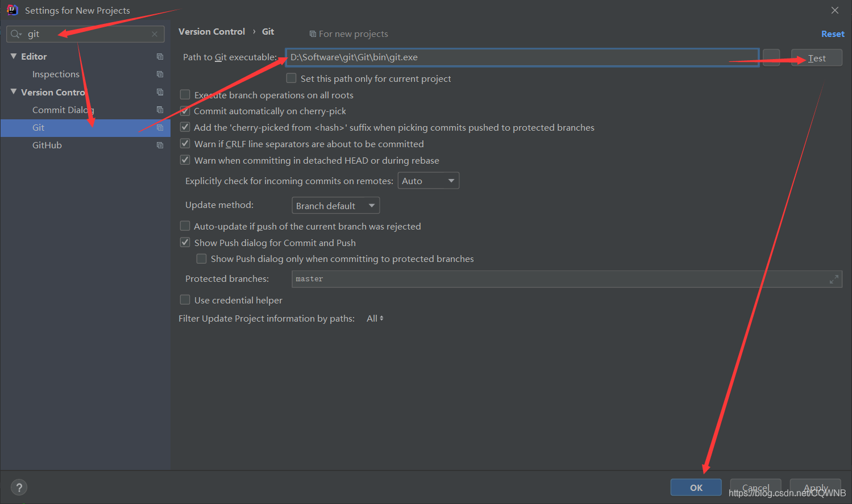Toggle the cherry-picked from hash suffix option
This screenshot has height=504, width=852.
(185, 127)
